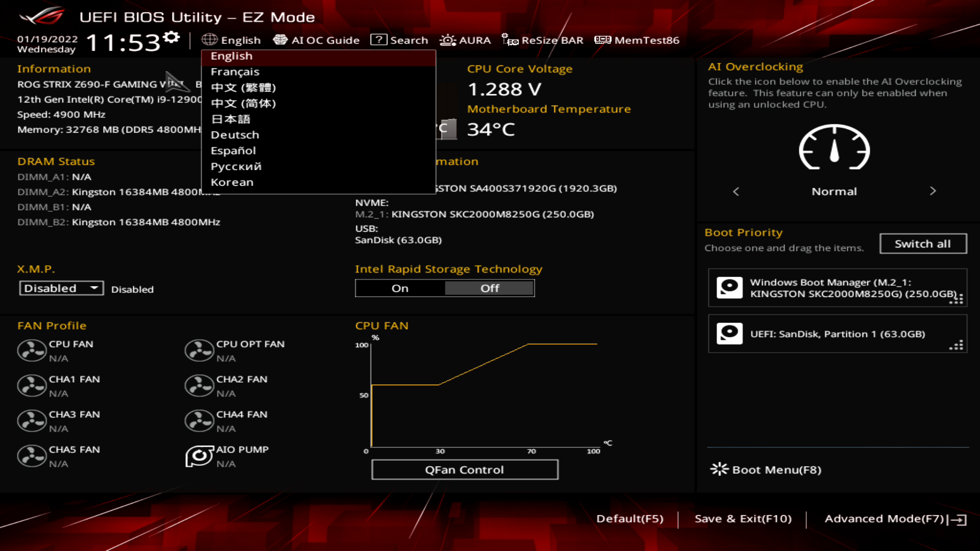Click the clock settings gear icon
980x551 pixels.
(171, 36)
